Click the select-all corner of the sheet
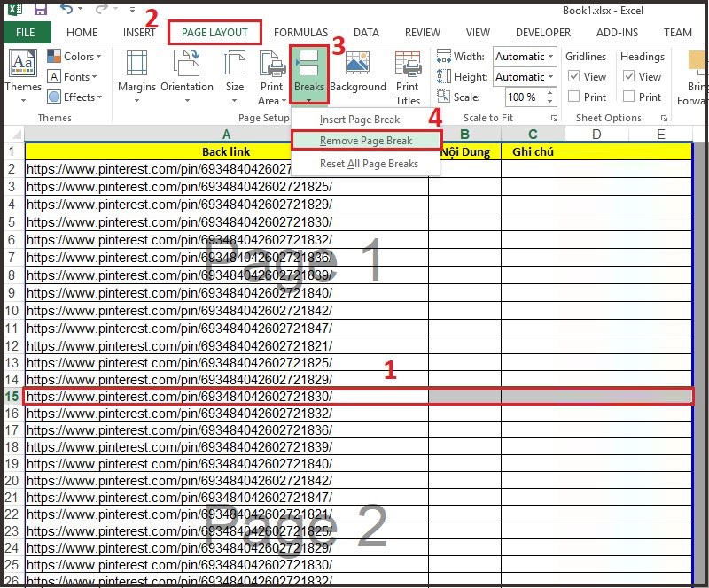Image resolution: width=709 pixels, height=588 pixels. tap(15, 134)
